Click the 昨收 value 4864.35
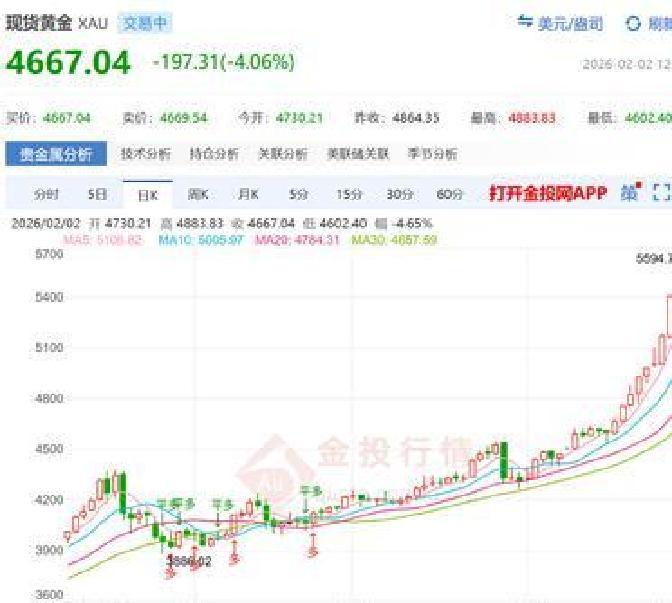The height and width of the screenshot is (603, 672). coord(416,118)
